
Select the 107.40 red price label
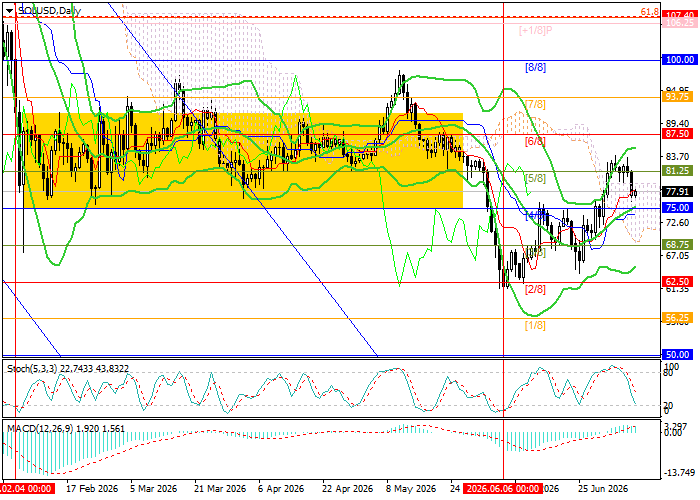679,15
